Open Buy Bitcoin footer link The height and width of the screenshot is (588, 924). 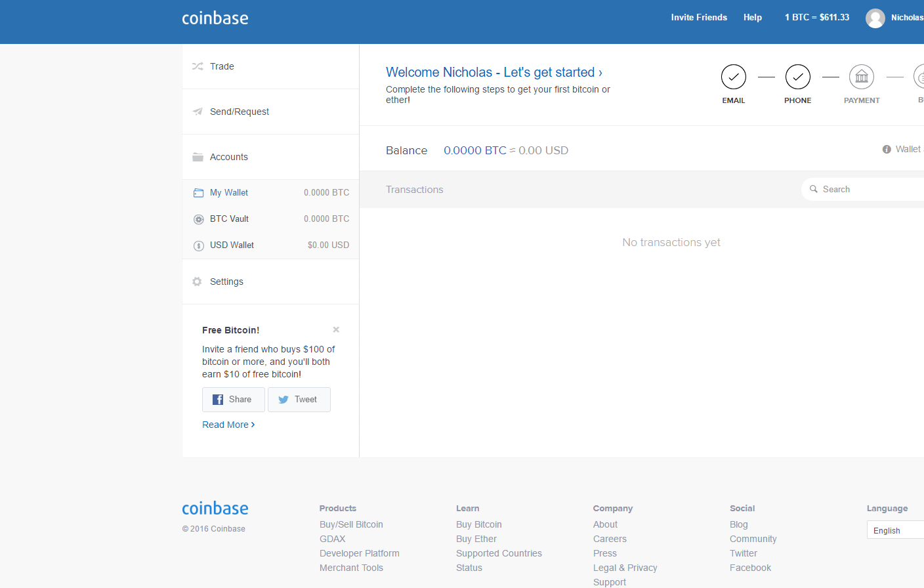[x=479, y=524]
